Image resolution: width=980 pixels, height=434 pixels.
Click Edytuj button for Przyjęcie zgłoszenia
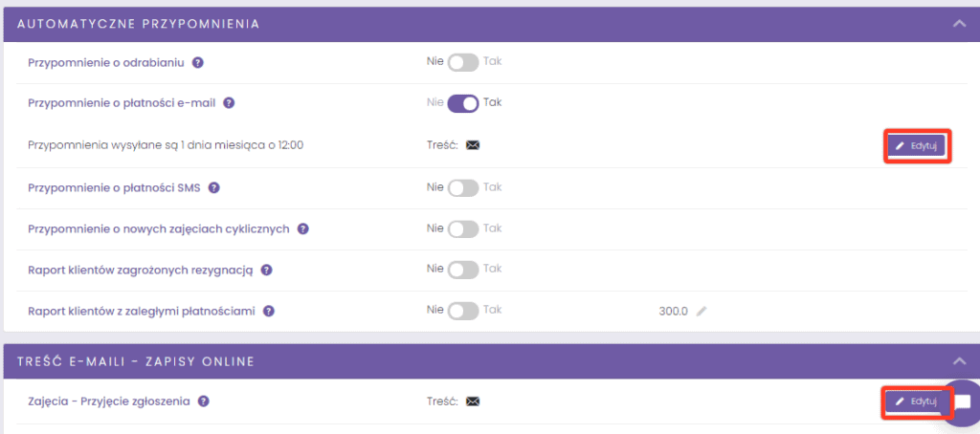point(917,402)
